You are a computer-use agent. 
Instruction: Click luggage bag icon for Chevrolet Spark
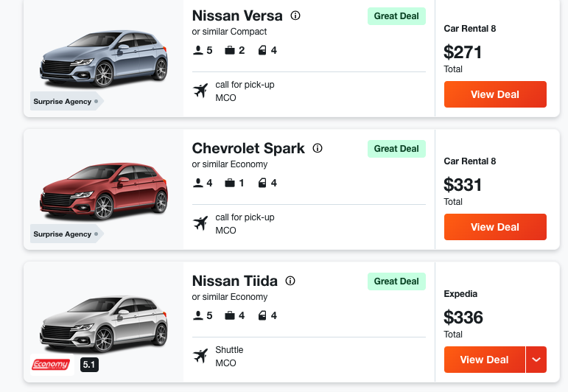coord(230,183)
